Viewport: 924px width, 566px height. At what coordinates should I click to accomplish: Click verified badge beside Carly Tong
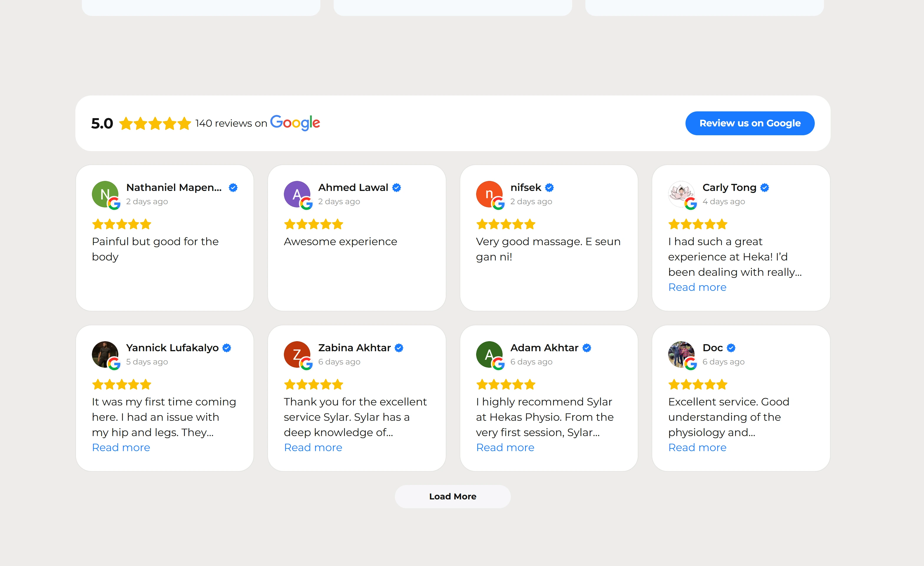pos(765,188)
